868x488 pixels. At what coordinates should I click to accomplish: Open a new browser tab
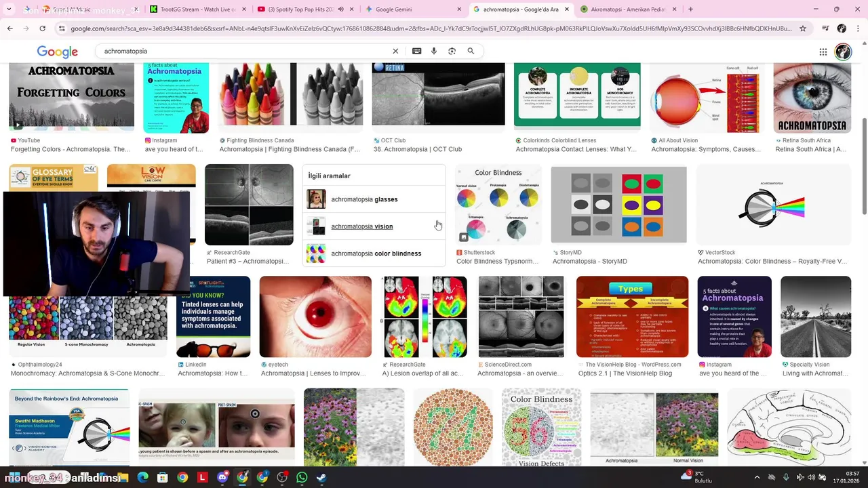click(690, 9)
